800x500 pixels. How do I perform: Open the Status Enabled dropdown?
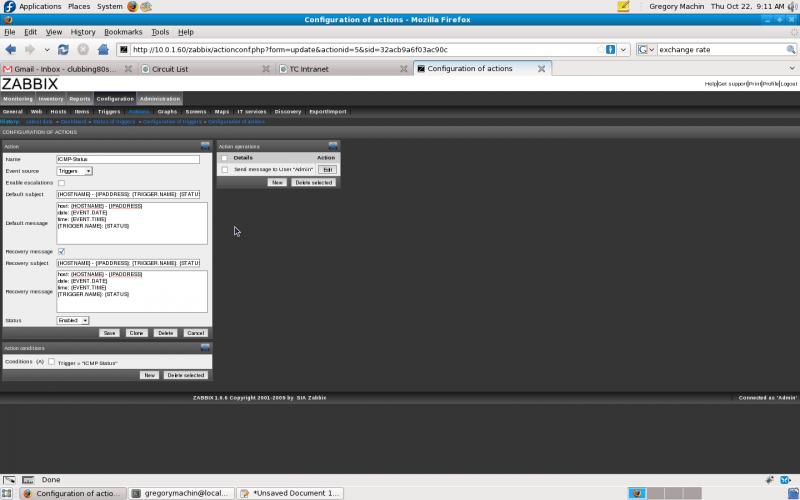tap(72, 320)
